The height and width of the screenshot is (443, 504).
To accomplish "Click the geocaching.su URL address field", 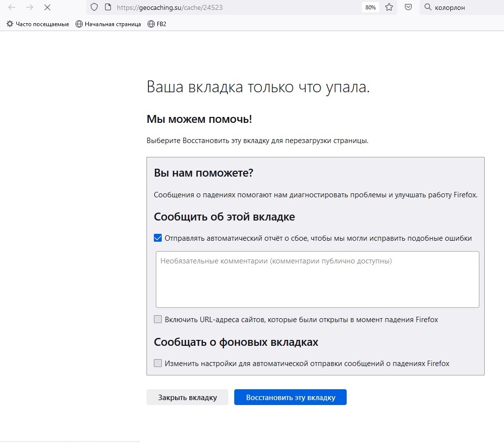I will (x=222, y=7).
